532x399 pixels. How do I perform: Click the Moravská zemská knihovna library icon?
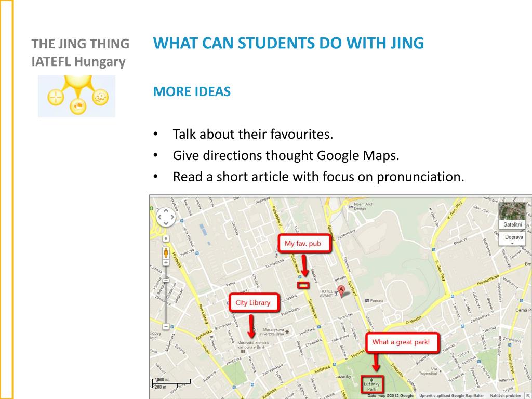tap(243, 352)
